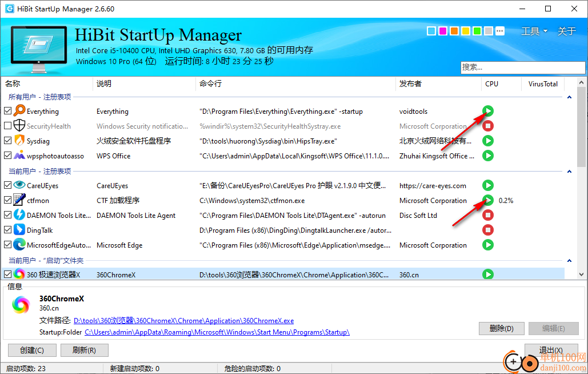Select the green theme color swatch
Screen dimensions: 588x374
[477, 31]
